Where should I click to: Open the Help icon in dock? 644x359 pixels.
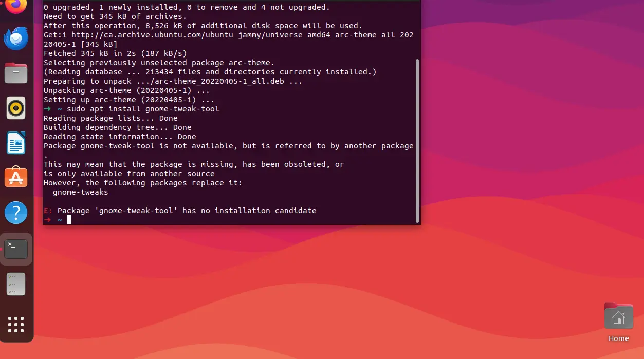tap(16, 212)
